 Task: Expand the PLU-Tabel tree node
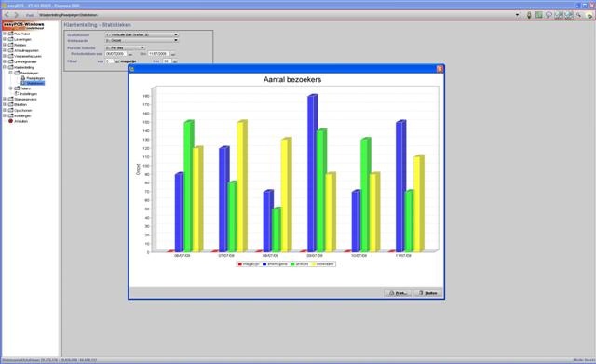5,34
